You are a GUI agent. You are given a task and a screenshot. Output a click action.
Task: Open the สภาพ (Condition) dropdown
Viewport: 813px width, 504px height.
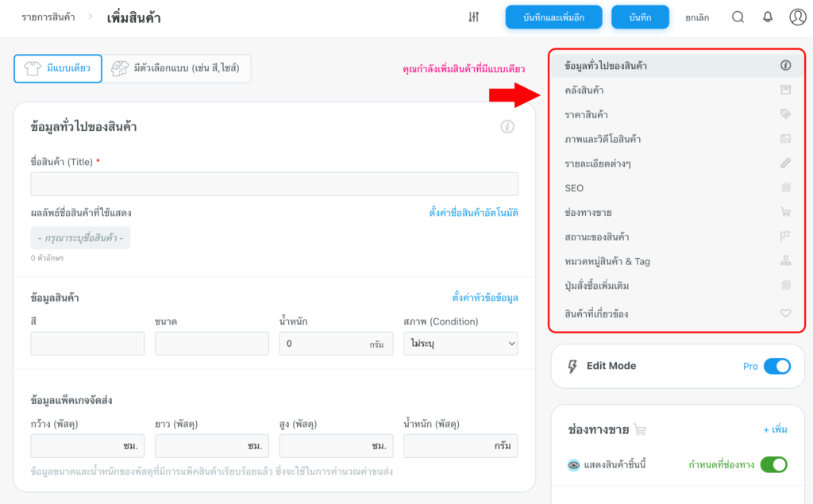[460, 344]
